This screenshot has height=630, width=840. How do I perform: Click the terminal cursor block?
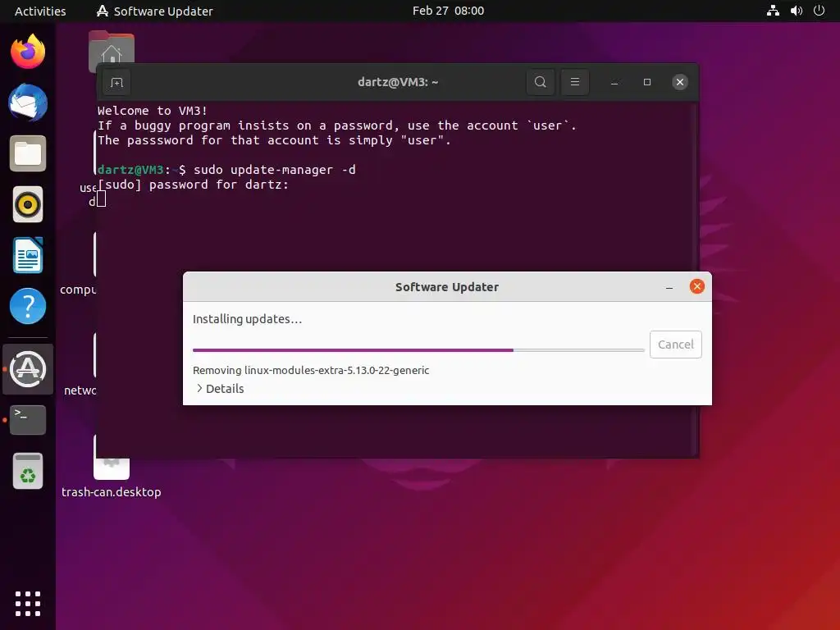101,199
